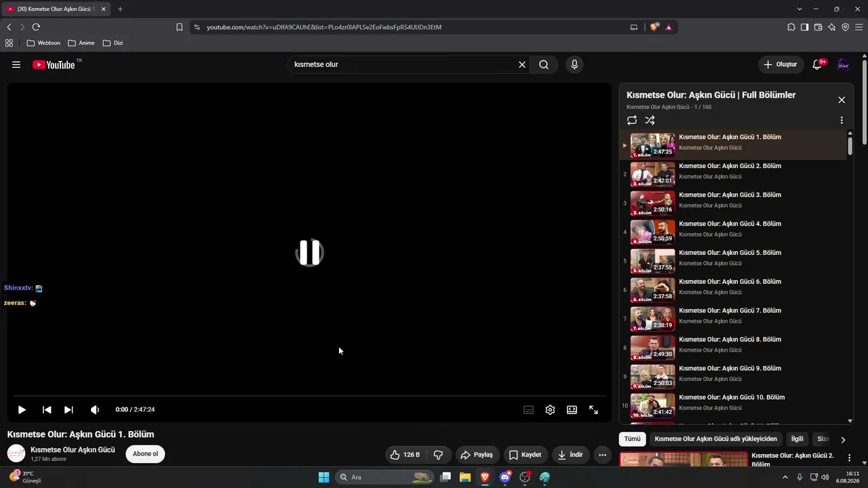Viewport: 868px width, 488px height.
Task: Dislike the video
Action: (x=438, y=455)
